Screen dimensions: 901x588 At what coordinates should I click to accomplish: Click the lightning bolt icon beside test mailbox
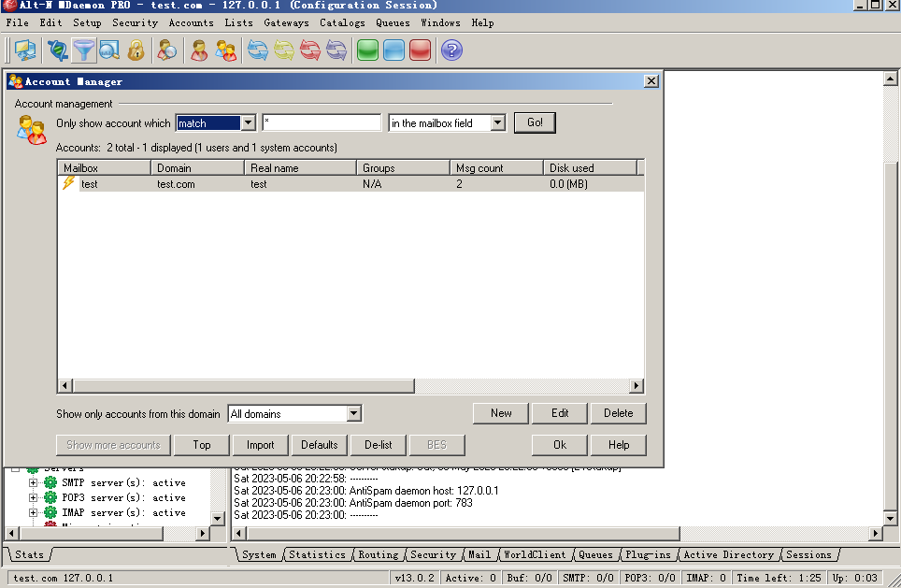pos(68,183)
